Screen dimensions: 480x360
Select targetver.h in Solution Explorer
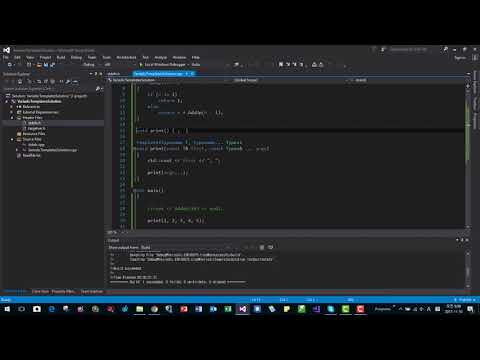[x=36, y=128]
